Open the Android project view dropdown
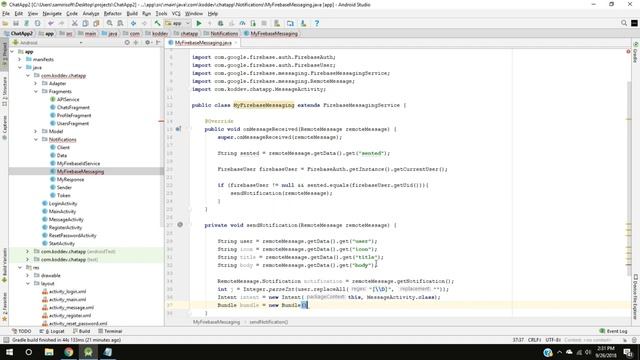640x360 pixels. coord(47,42)
